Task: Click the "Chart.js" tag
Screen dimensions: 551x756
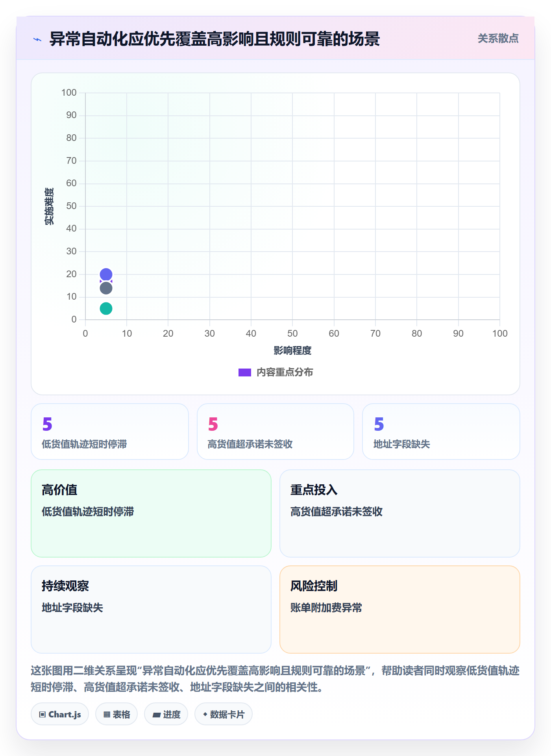Action: (x=60, y=714)
